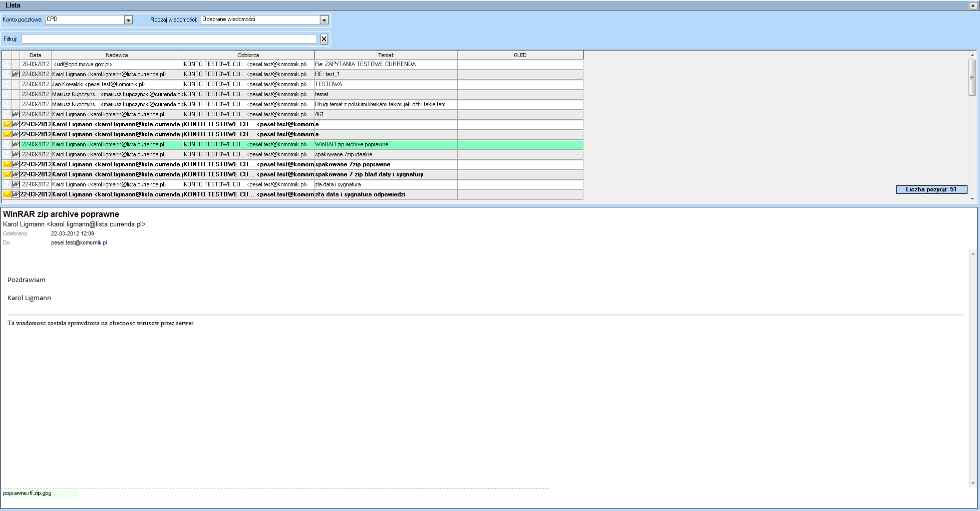Image resolution: width=980 pixels, height=511 pixels.
Task: Click the envelope icon of 'Długi temat z polskimi' row
Action: click(7, 104)
